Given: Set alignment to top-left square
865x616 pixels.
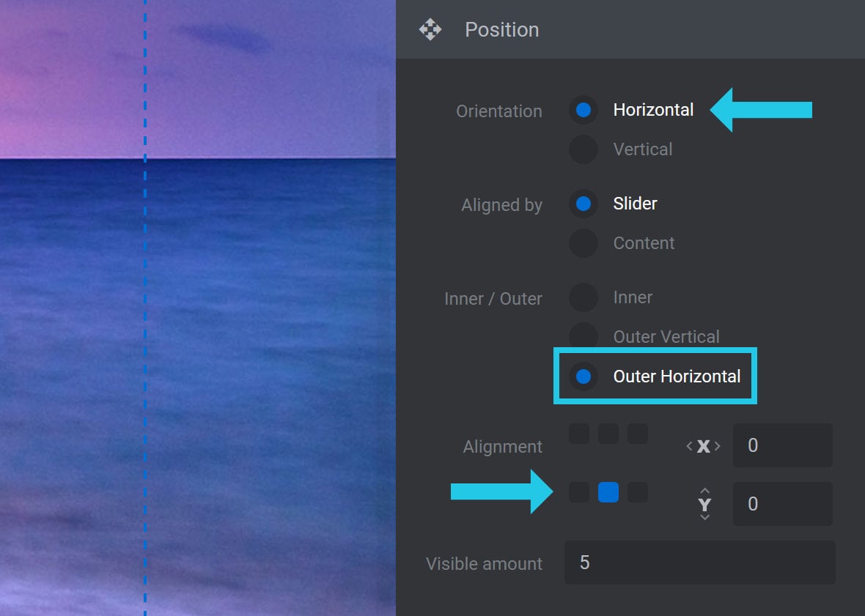Looking at the screenshot, I should 579,434.
